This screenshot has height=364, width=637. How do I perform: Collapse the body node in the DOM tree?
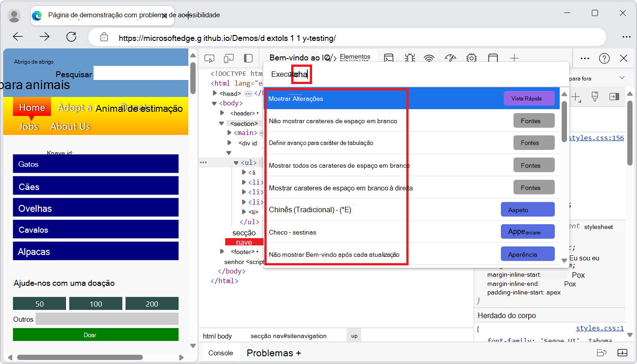(x=214, y=103)
